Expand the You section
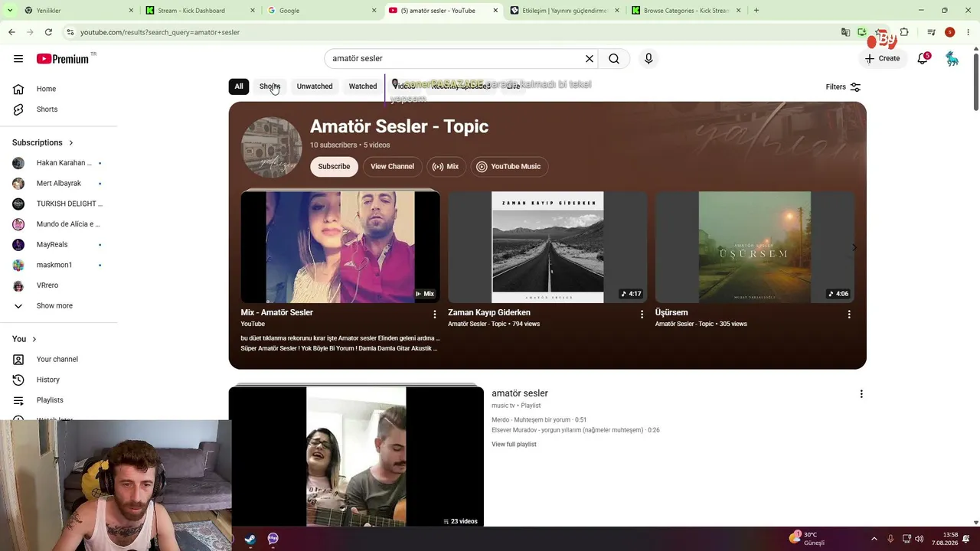This screenshot has height=551, width=980. click(24, 339)
